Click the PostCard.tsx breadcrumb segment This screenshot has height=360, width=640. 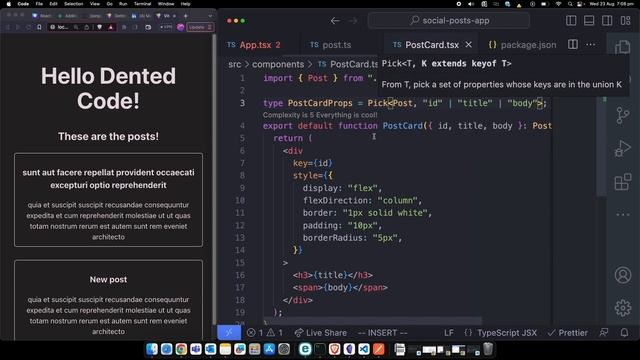coord(348,64)
